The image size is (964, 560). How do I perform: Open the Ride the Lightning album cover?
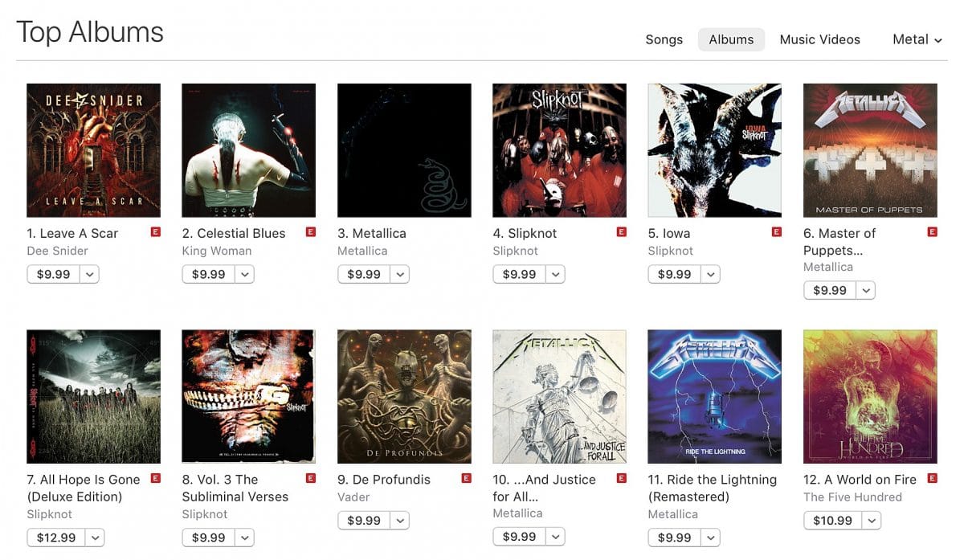715,396
